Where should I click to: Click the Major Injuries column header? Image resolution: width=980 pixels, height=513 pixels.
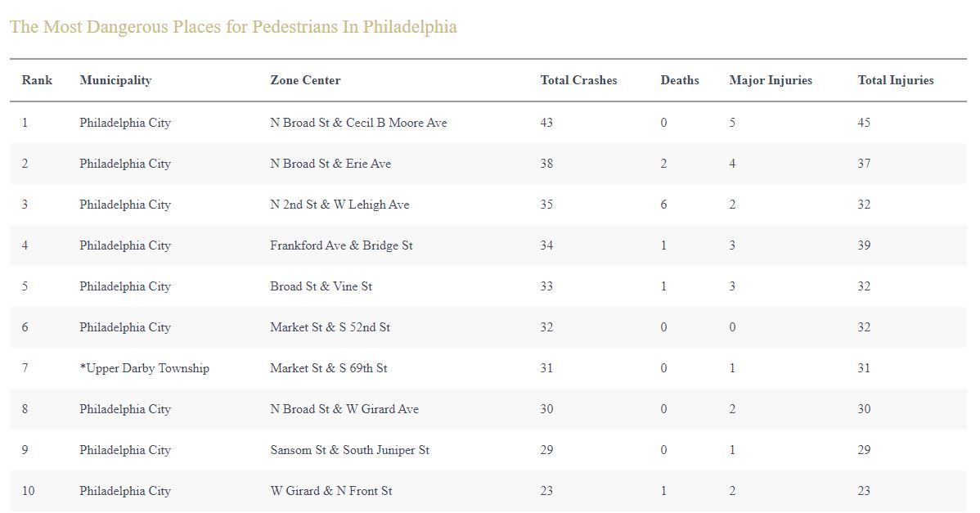[771, 80]
